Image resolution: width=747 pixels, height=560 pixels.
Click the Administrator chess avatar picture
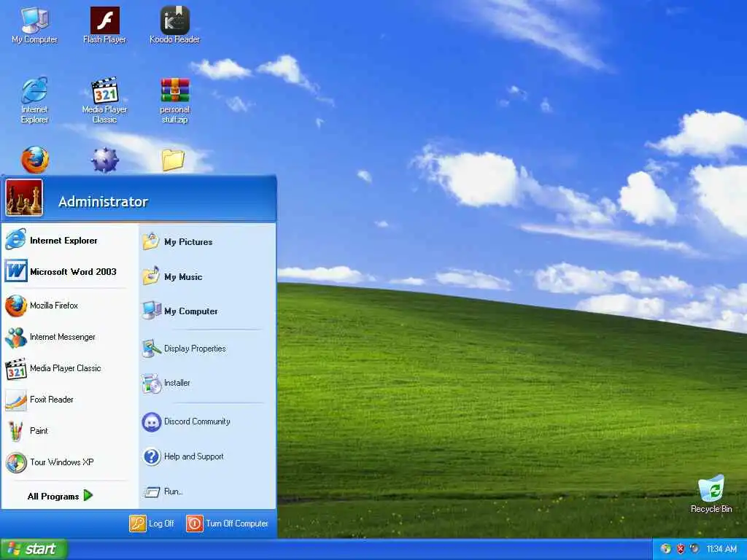(24, 198)
